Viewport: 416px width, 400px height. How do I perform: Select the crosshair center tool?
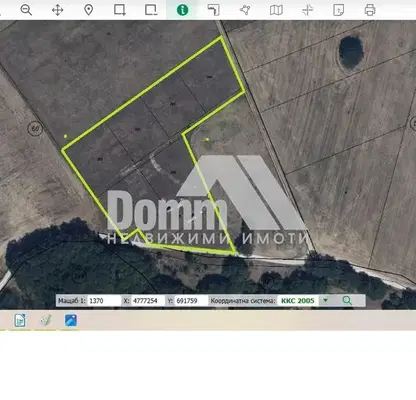[307, 10]
